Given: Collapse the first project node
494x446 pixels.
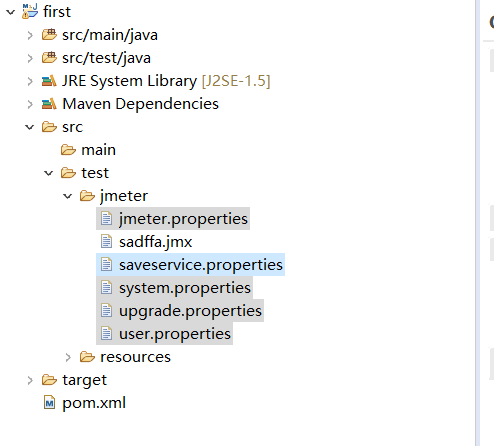Looking at the screenshot, I should pyautogui.click(x=11, y=12).
